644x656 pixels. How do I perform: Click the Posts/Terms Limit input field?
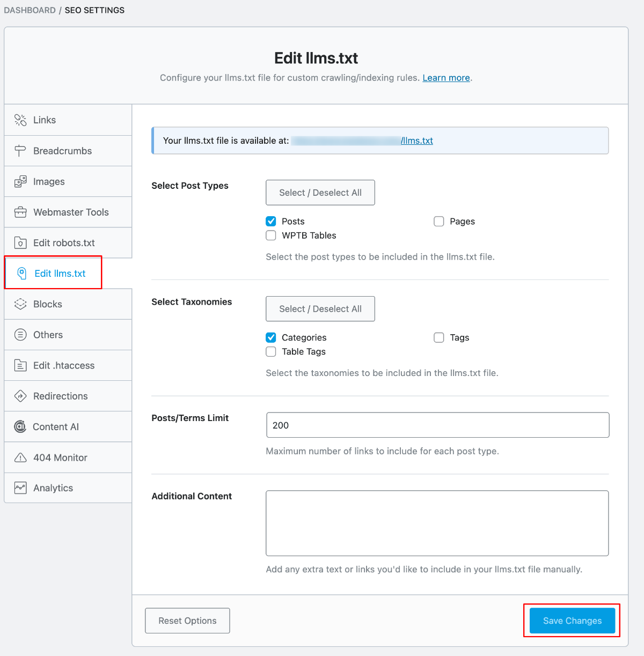click(437, 425)
